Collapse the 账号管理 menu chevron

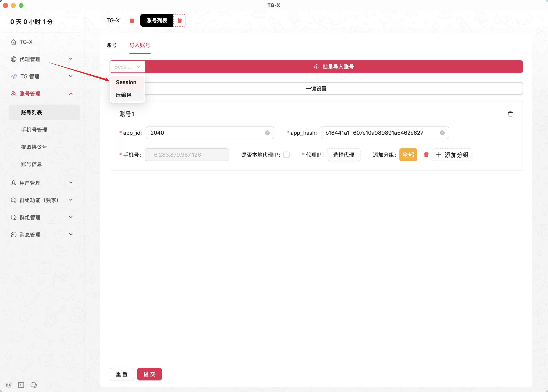pos(71,94)
